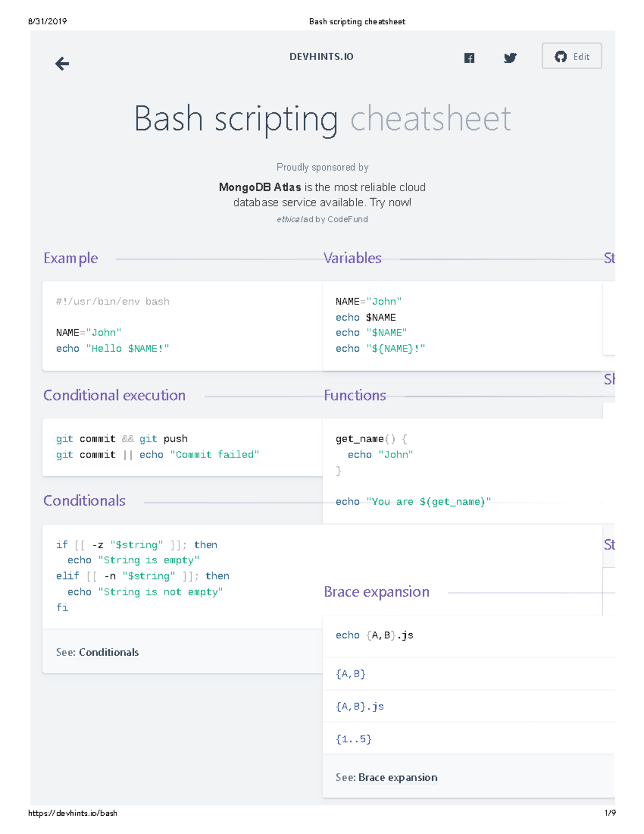Share page via Facebook icon

[x=469, y=58]
